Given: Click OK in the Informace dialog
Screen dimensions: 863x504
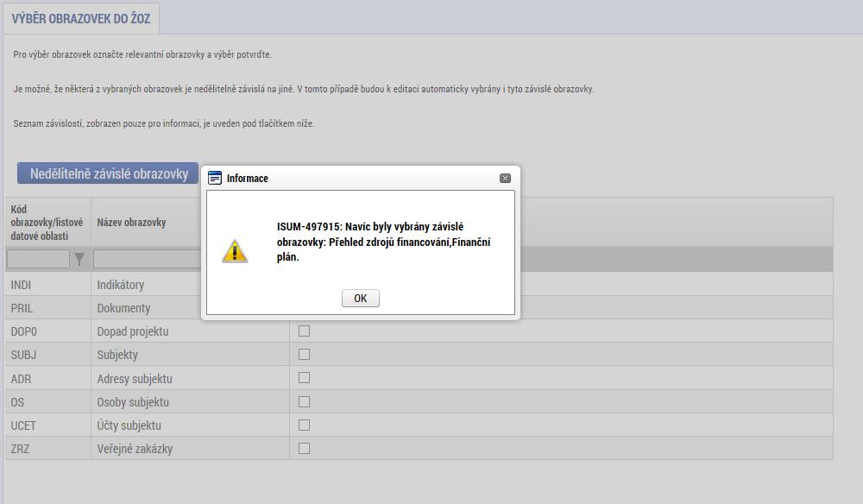Looking at the screenshot, I should pyautogui.click(x=361, y=299).
